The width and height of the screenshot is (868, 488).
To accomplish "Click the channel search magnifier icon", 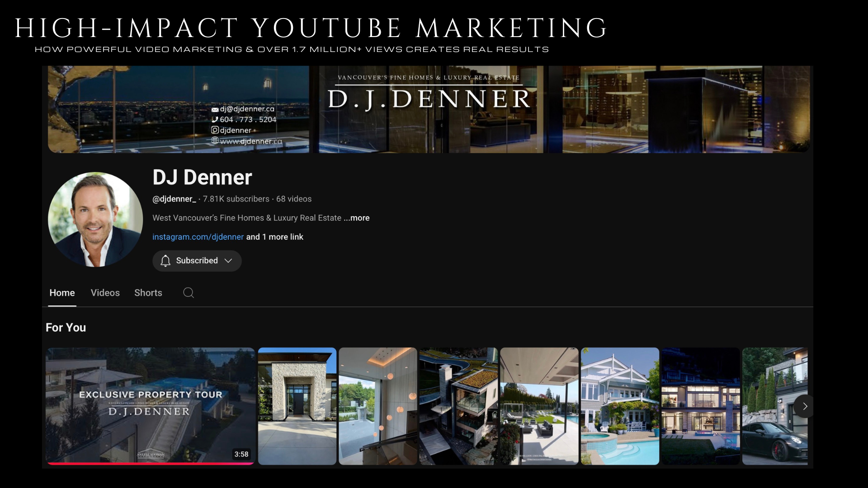I will pyautogui.click(x=189, y=293).
